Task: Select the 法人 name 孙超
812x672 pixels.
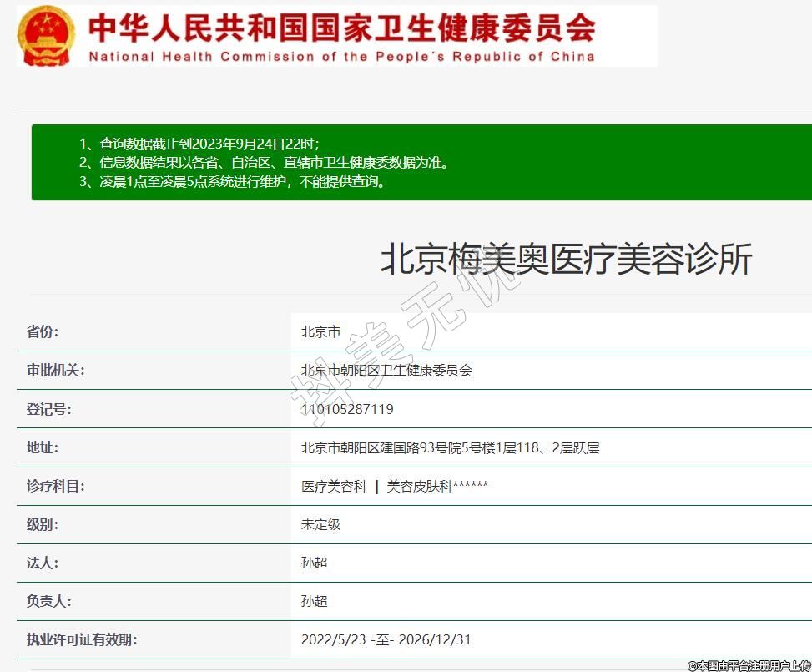Action: [314, 563]
